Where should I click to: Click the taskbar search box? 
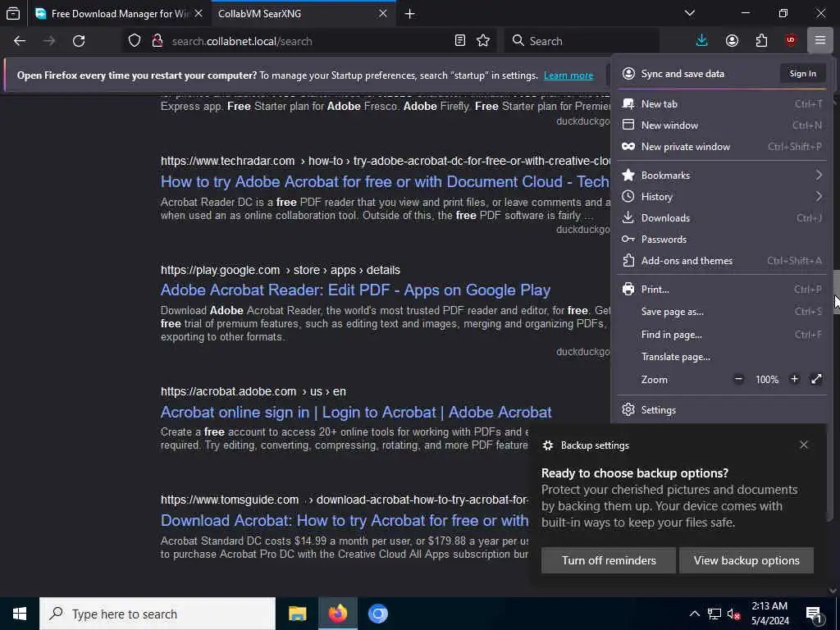click(157, 614)
